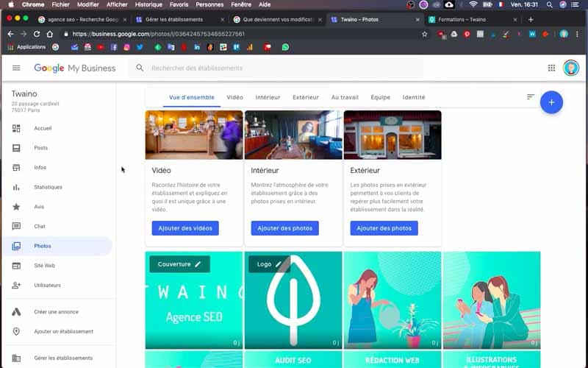Click the Chrome address bar URL

158,34
